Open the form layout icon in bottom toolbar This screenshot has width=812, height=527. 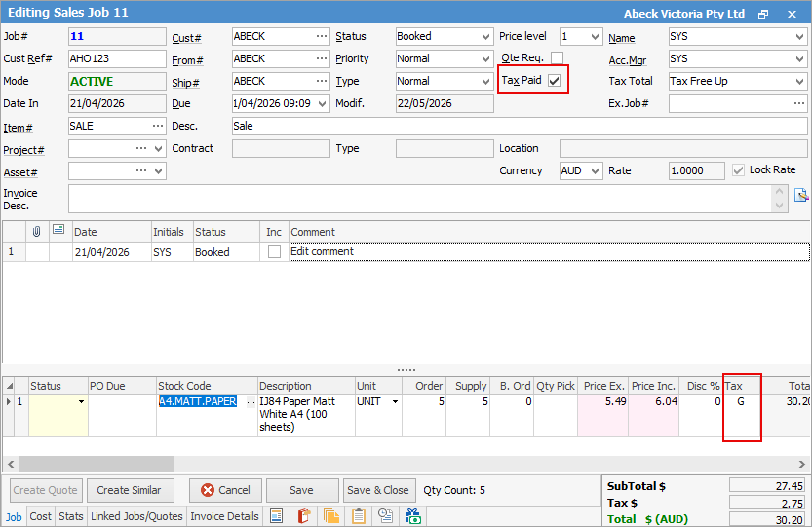click(277, 516)
